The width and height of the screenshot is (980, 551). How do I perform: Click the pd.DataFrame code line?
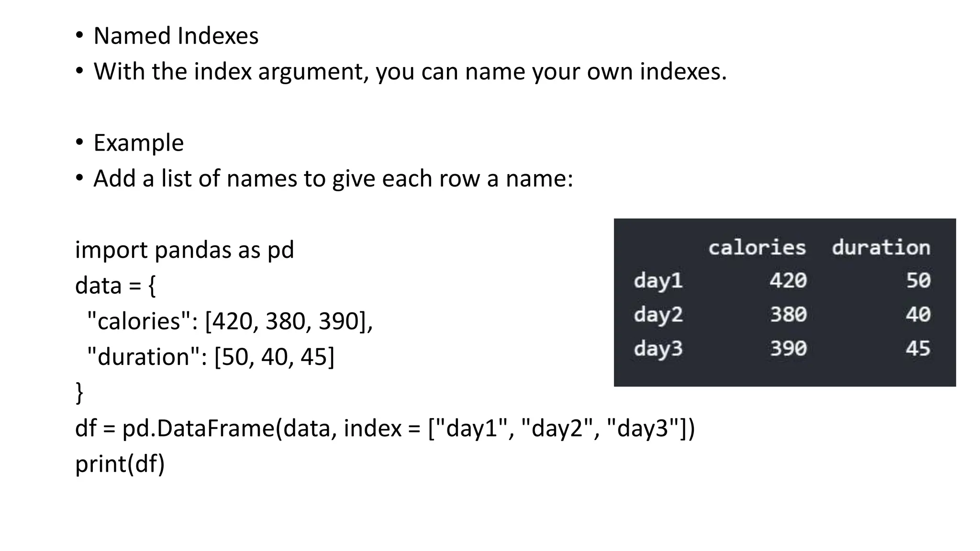[385, 428]
